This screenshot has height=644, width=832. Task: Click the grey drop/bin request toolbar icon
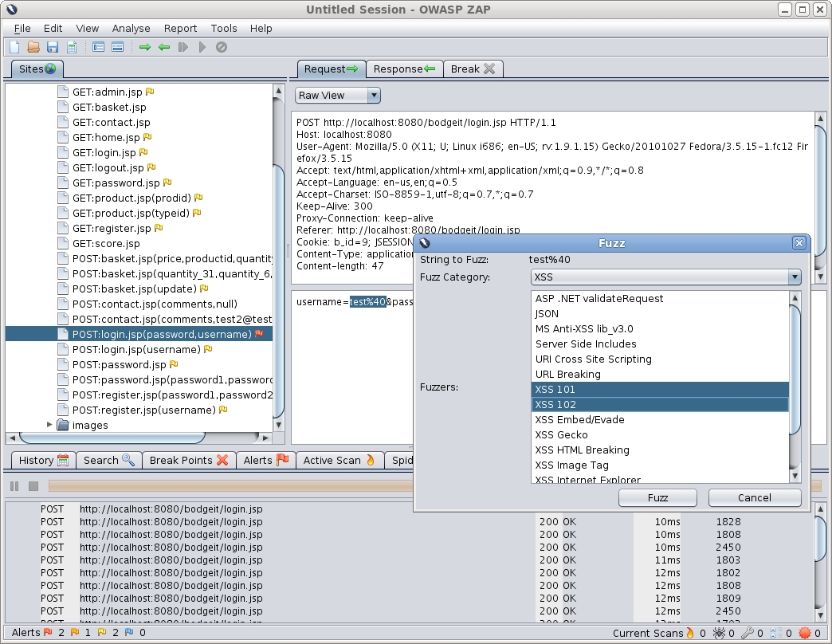pos(222,47)
